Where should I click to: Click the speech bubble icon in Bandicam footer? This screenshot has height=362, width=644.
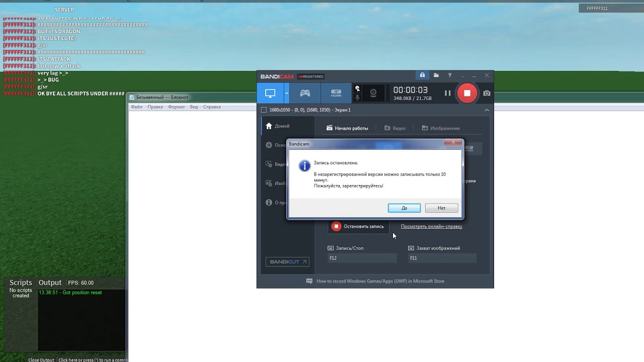coord(309,281)
